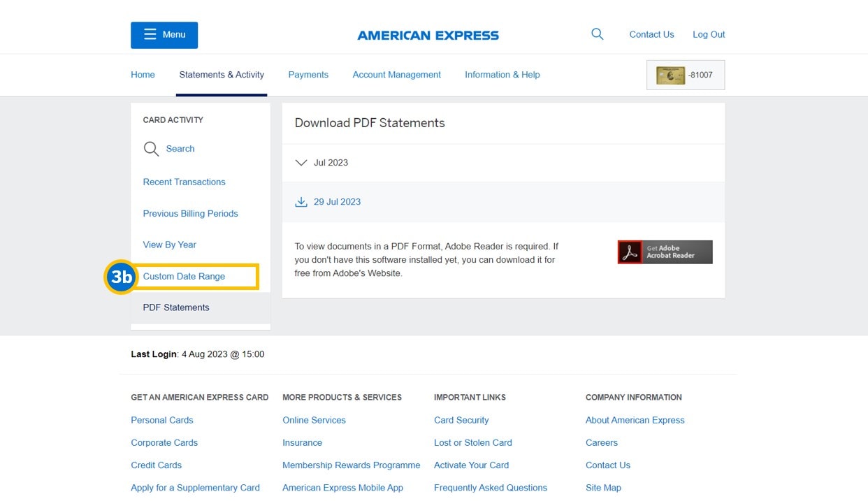The height and width of the screenshot is (501, 868).
Task: Click the download icon beside 29 Jul 2023
Action: pos(301,202)
